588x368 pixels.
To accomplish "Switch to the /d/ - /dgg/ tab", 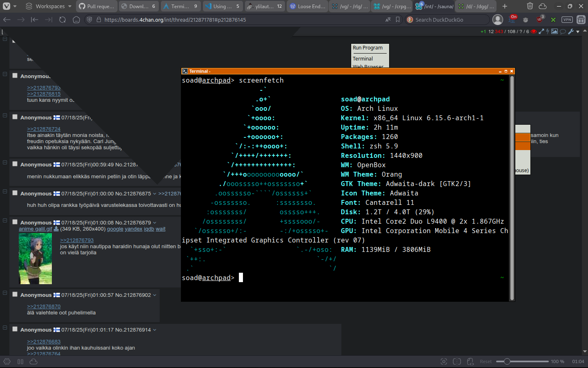I will tap(477, 6).
